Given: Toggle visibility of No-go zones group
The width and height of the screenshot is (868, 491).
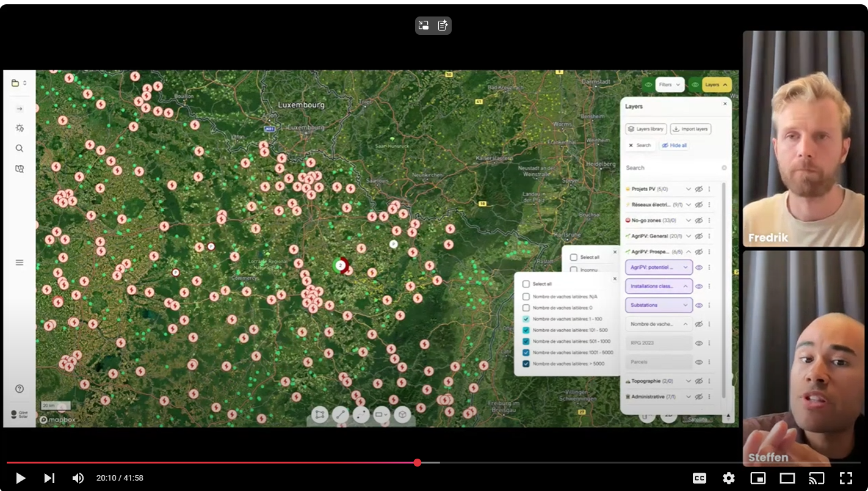Looking at the screenshot, I should tap(699, 220).
